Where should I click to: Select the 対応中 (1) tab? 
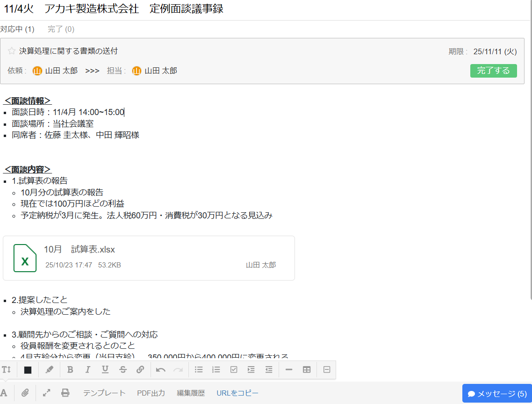click(x=17, y=29)
